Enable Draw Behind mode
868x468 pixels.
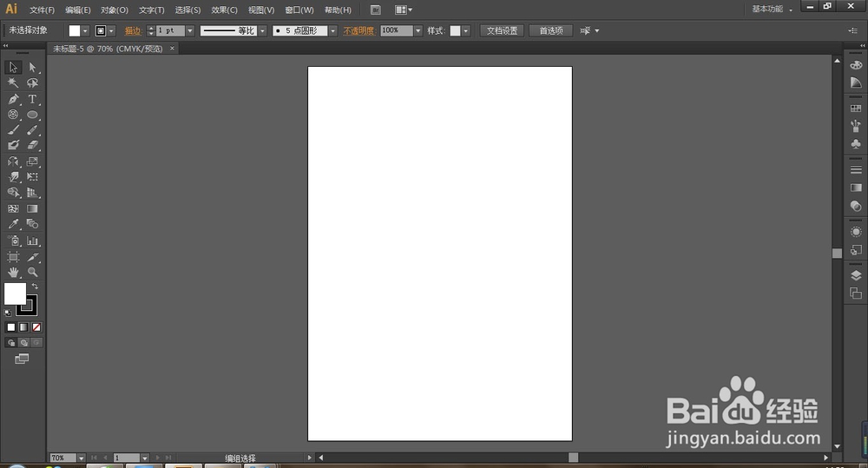tap(23, 343)
